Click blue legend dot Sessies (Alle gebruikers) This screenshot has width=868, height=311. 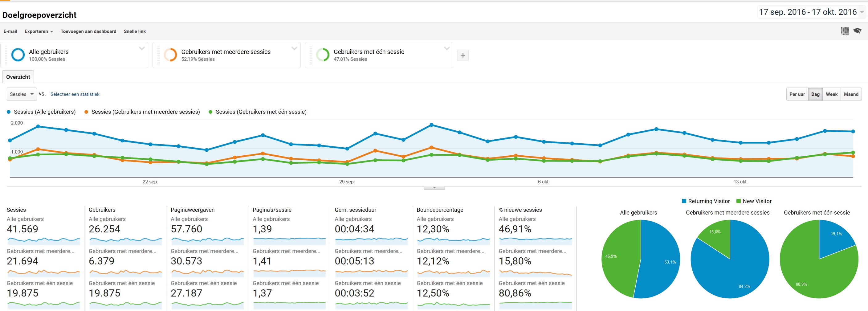pyautogui.click(x=9, y=112)
